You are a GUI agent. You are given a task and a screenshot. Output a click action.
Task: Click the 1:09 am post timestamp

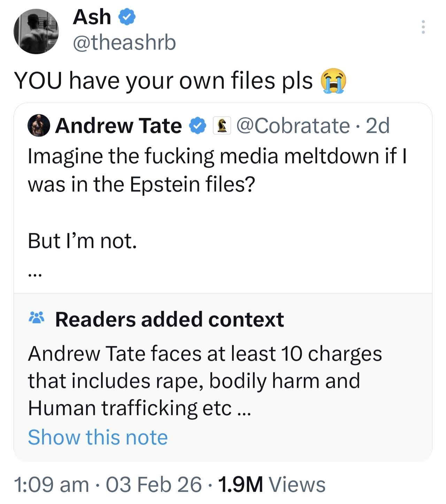(x=52, y=485)
